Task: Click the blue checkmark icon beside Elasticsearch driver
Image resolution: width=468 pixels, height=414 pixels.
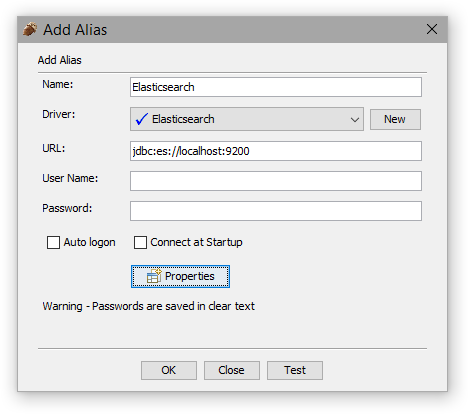Action: coord(141,119)
